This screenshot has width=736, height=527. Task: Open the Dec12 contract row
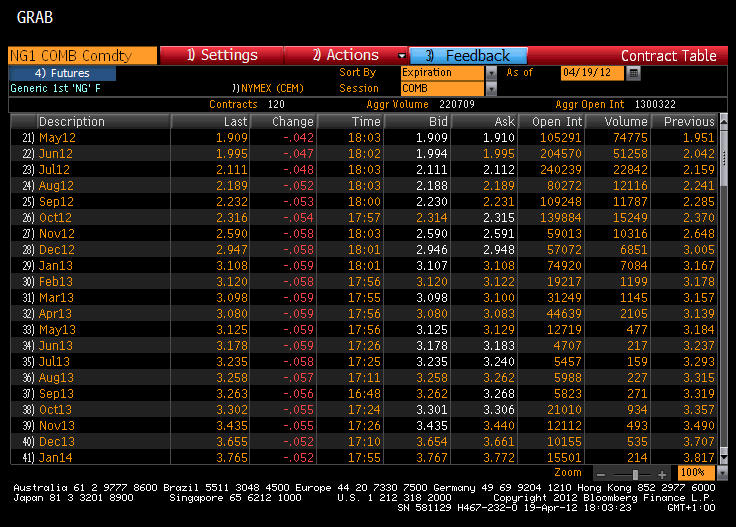point(364,249)
